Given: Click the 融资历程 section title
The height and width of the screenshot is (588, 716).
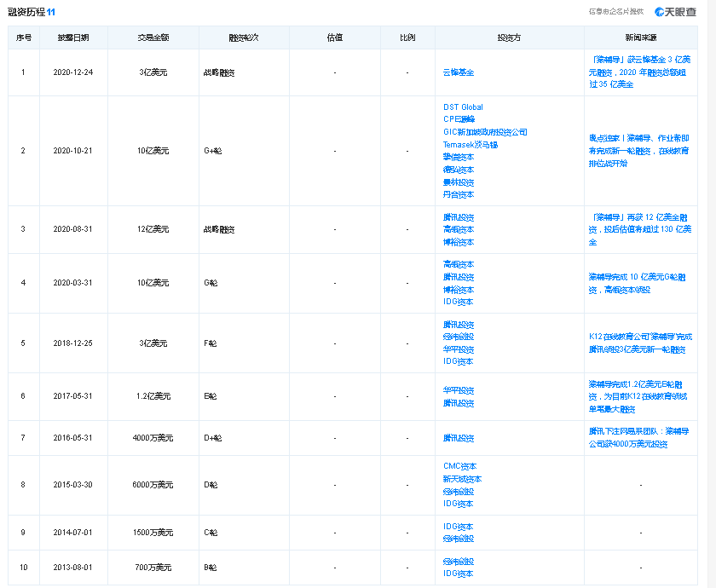Looking at the screenshot, I should (x=26, y=12).
